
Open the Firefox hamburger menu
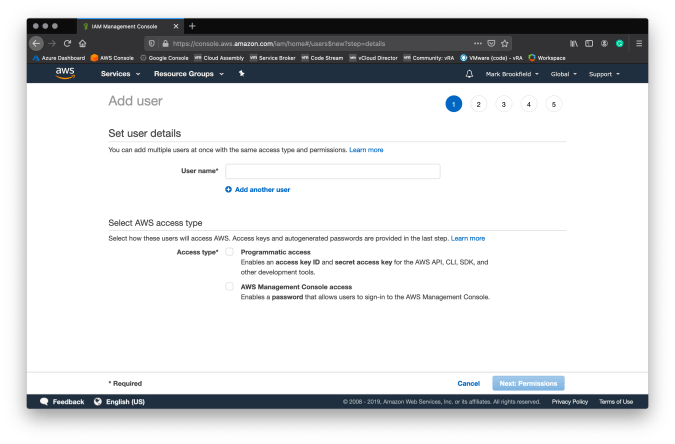[638, 43]
